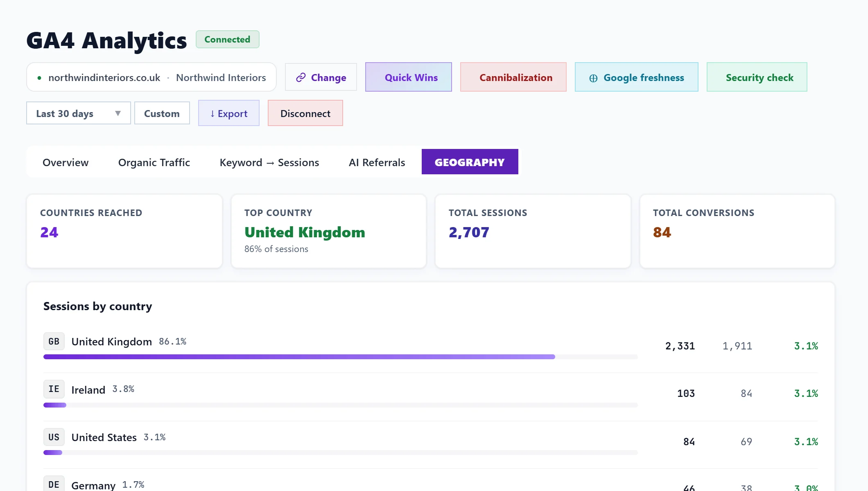Click the Ireland sessions progress bar
This screenshot has height=491, width=868.
[340, 405]
